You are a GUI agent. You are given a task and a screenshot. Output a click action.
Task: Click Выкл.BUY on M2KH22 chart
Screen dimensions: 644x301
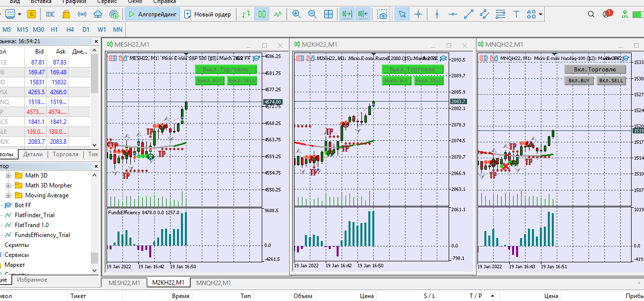[x=397, y=81]
